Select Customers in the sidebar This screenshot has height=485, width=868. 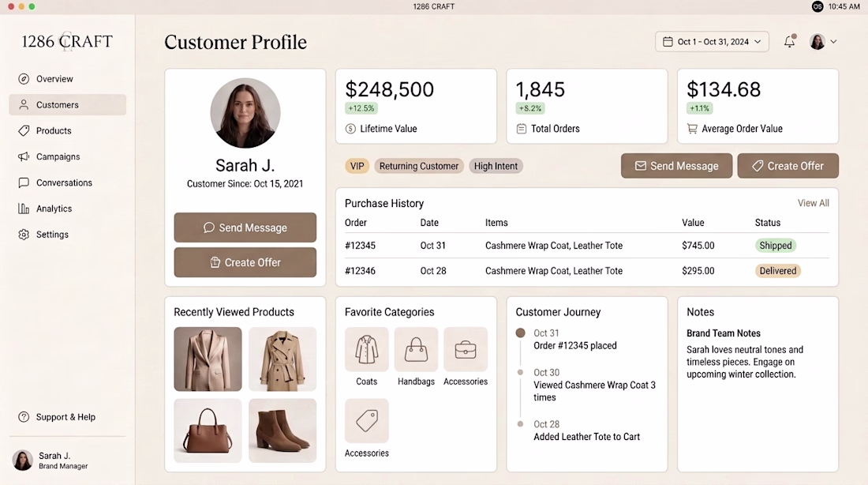(x=68, y=105)
